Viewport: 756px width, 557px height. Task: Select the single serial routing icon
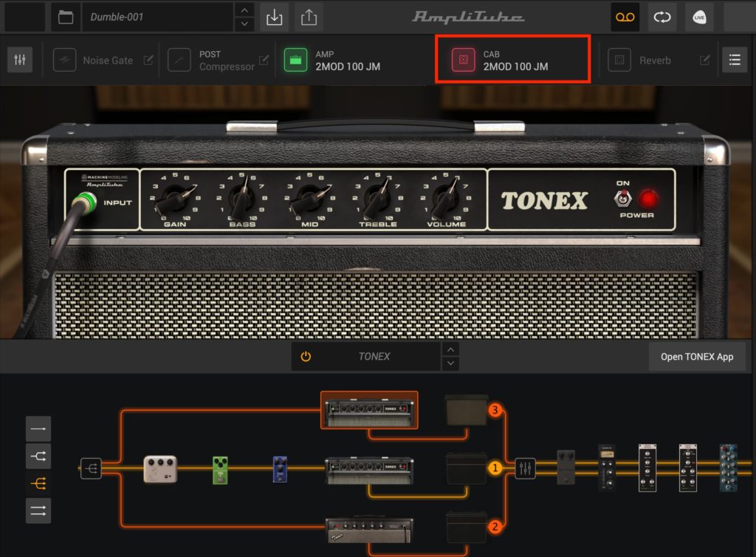(x=38, y=428)
